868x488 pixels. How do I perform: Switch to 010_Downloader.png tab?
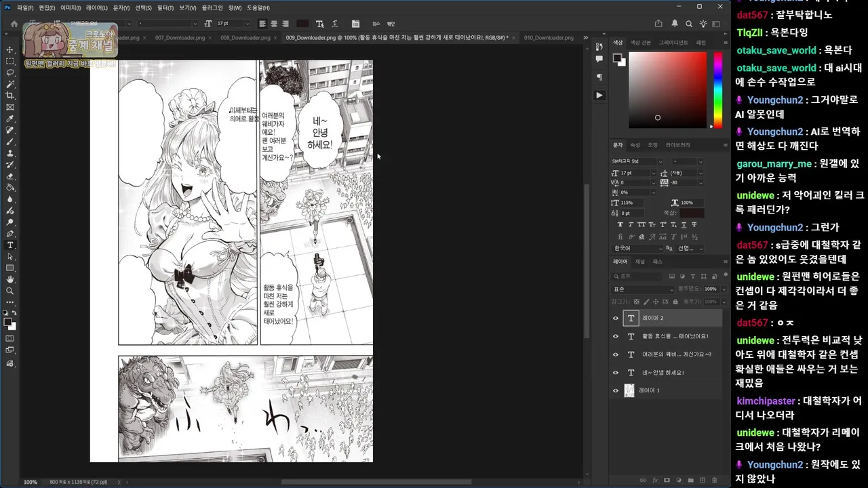click(x=549, y=38)
